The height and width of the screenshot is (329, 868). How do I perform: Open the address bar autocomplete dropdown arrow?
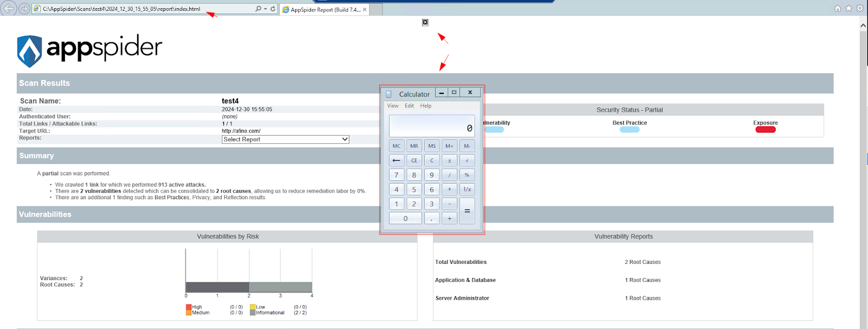pyautogui.click(x=265, y=9)
